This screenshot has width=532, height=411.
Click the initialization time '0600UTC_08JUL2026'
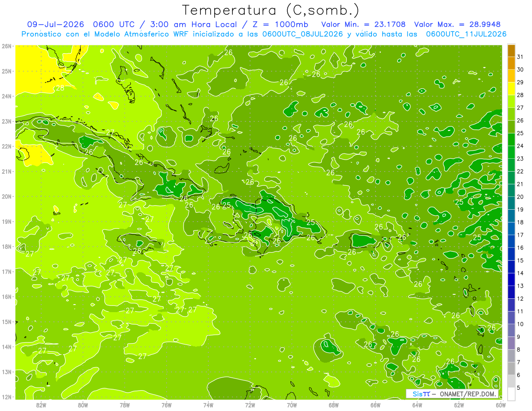click(302, 34)
